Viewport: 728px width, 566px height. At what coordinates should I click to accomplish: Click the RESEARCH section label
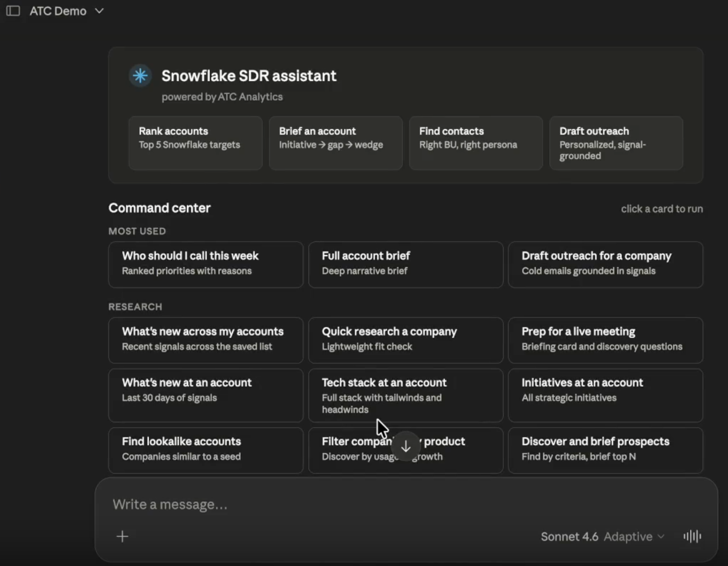pyautogui.click(x=135, y=307)
